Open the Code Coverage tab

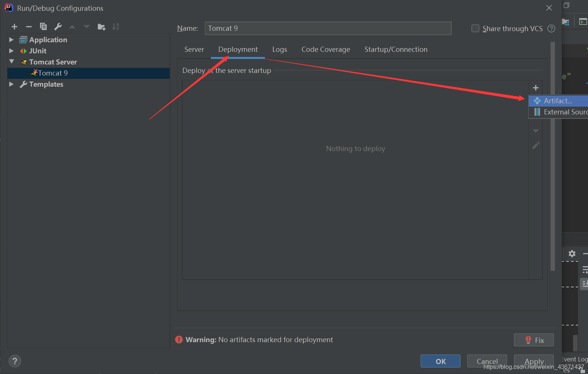tap(326, 49)
